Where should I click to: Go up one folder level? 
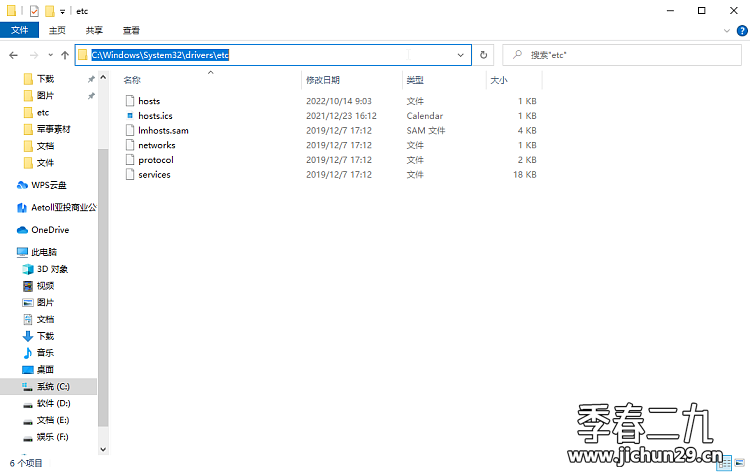pos(65,55)
